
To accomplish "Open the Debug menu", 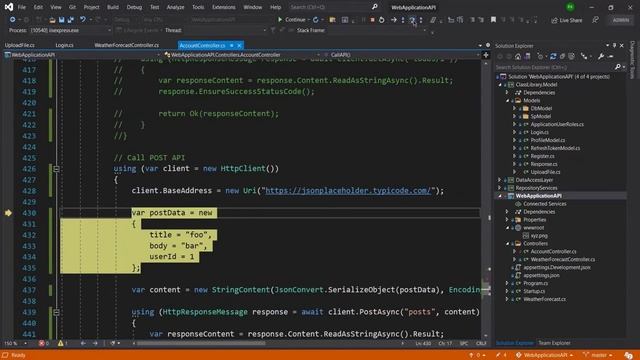I will coord(134,7).
